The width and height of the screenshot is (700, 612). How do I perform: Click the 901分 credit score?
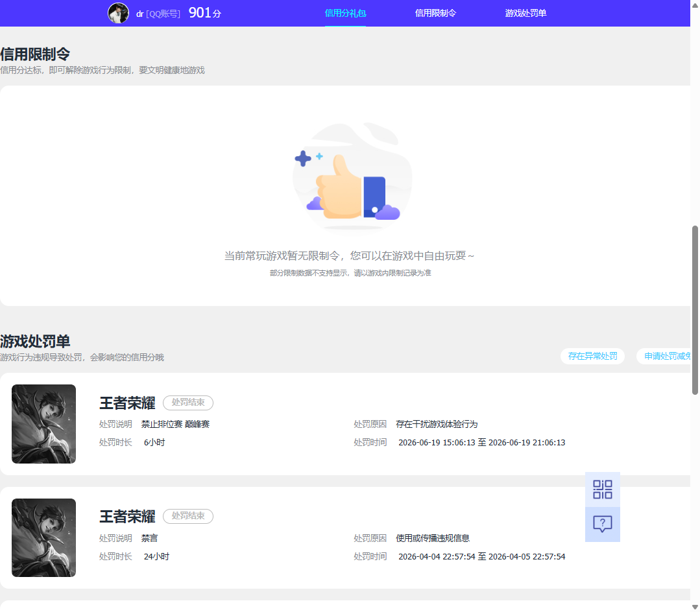click(x=205, y=13)
